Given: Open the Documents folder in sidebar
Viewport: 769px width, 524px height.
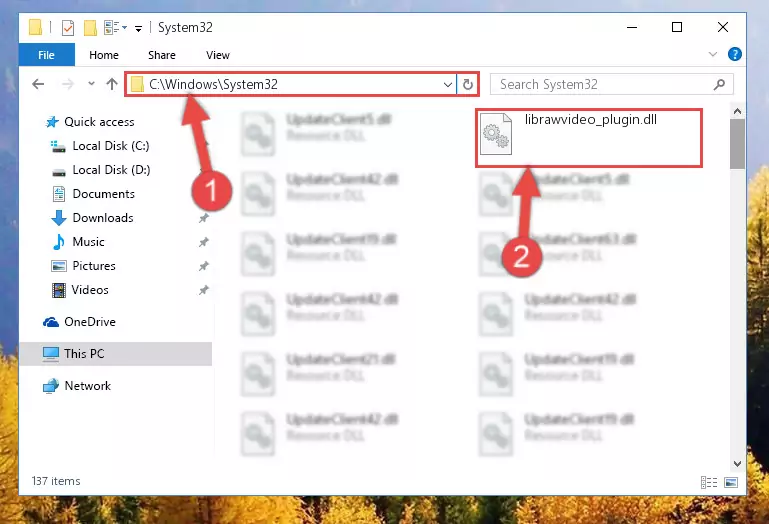Looking at the screenshot, I should [x=103, y=194].
